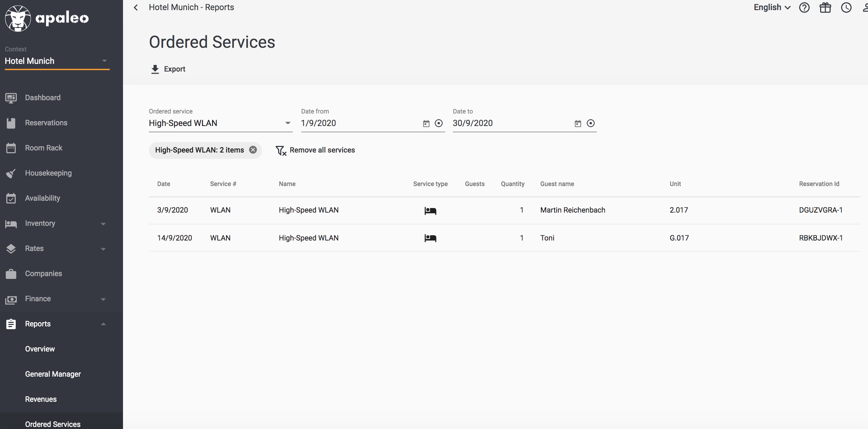Collapse the Reports menu arrow

point(103,324)
